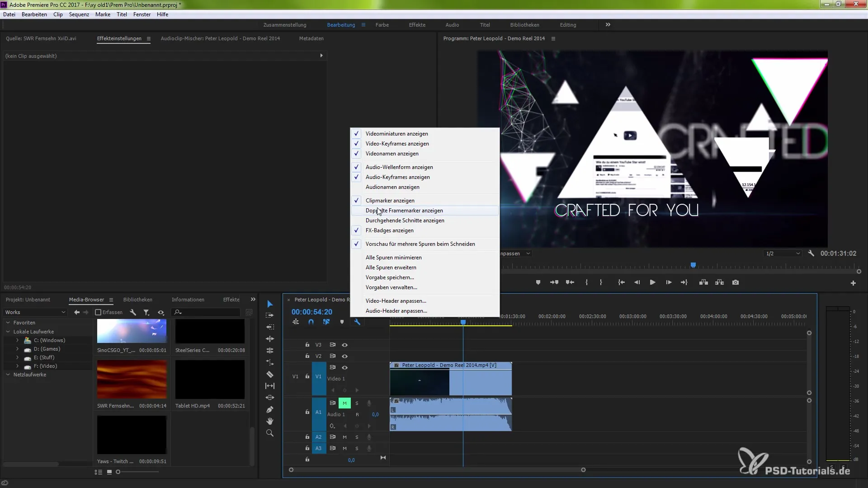Open Video-Header anpassen...
Image resolution: width=868 pixels, height=488 pixels.
425,301
